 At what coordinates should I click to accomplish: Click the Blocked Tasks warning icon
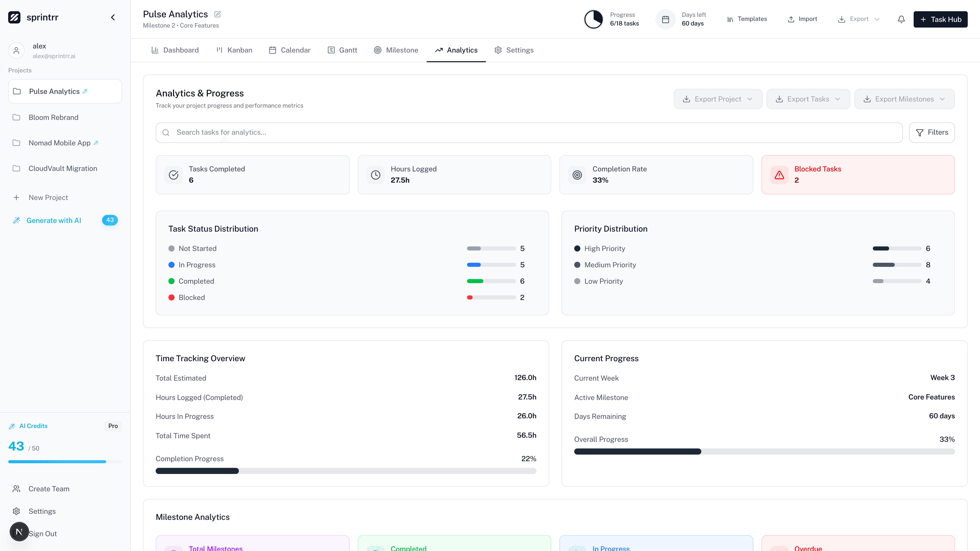pyautogui.click(x=779, y=175)
